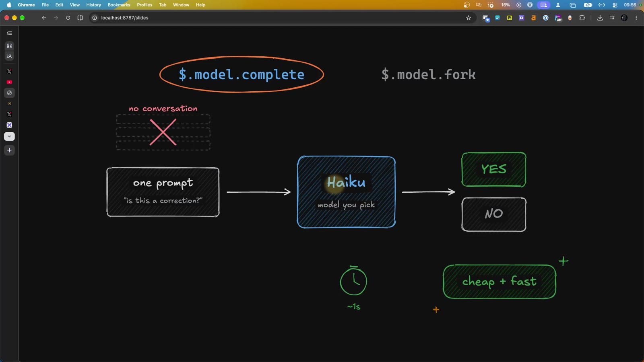
Task: Click the NO box
Action: (x=494, y=214)
